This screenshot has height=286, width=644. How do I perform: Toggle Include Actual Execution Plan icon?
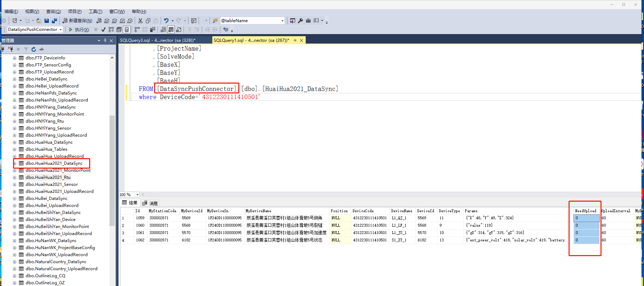tap(137, 30)
